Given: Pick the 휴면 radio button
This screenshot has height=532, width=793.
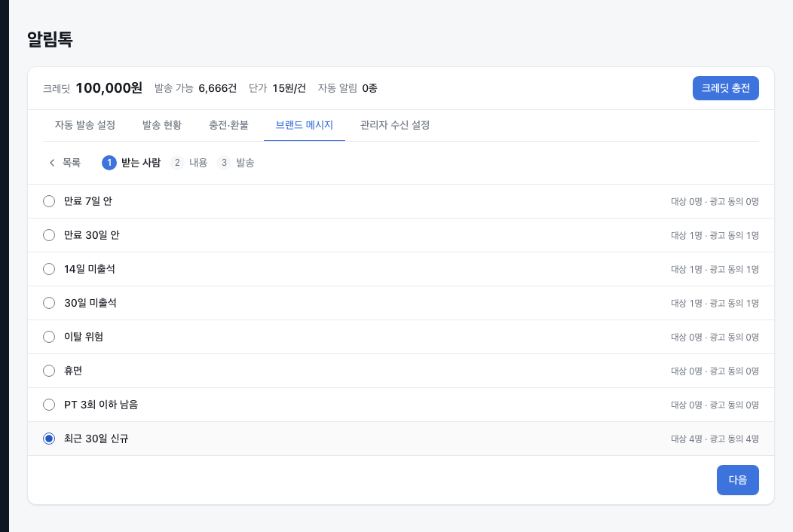Looking at the screenshot, I should click(49, 371).
